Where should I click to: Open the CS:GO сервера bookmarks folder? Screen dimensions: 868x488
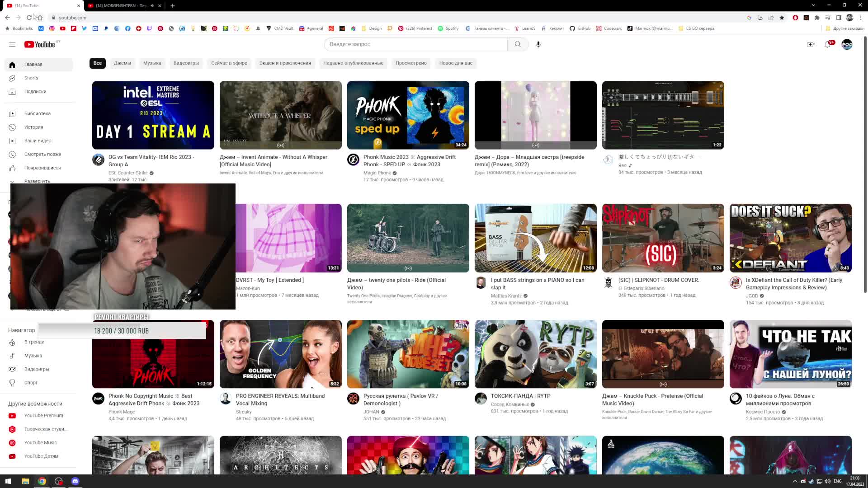pos(697,28)
